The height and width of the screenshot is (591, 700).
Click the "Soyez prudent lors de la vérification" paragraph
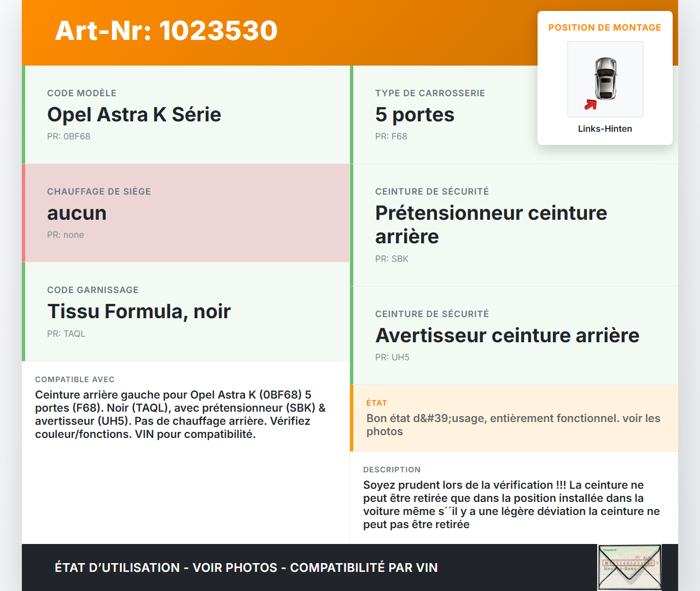click(511, 505)
